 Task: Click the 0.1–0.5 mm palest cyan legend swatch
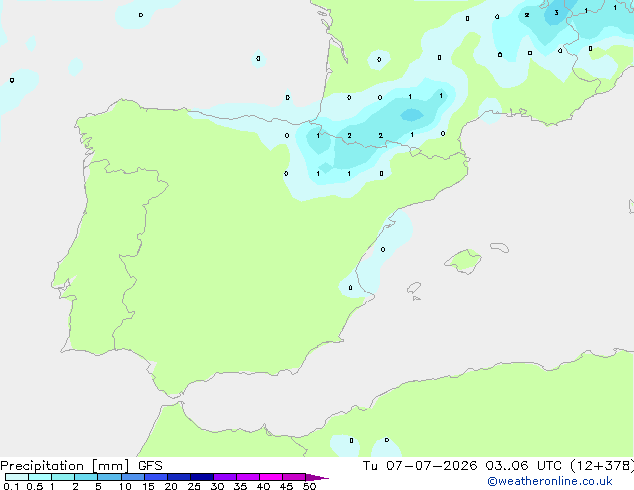(17, 477)
